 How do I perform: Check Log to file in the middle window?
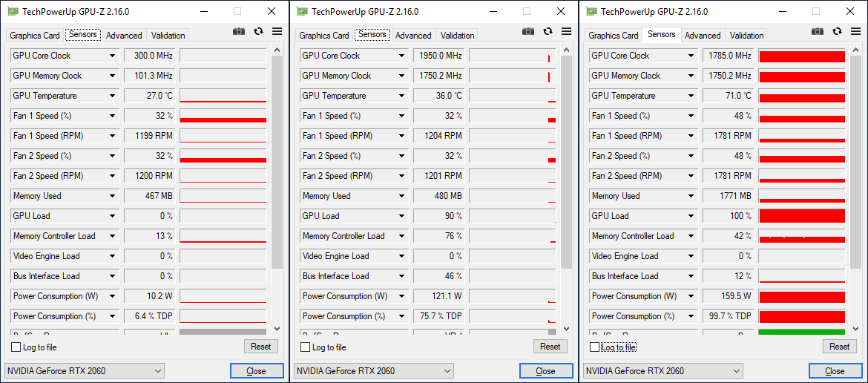click(306, 347)
